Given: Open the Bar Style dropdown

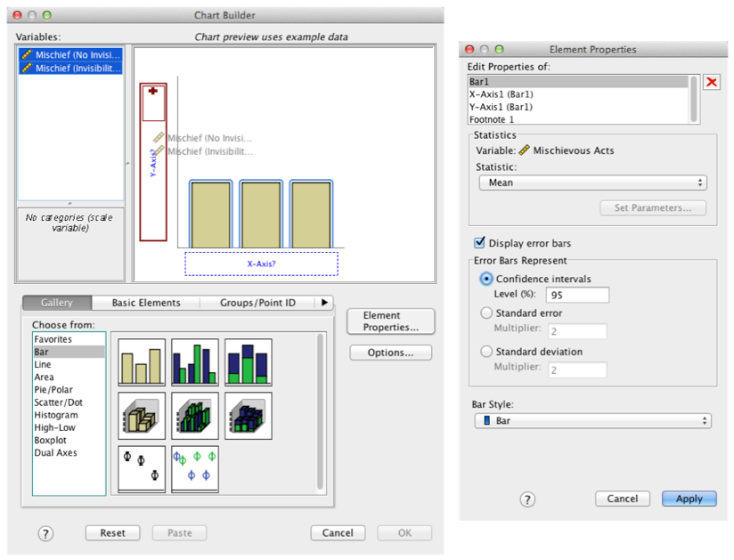Looking at the screenshot, I should pos(592,420).
